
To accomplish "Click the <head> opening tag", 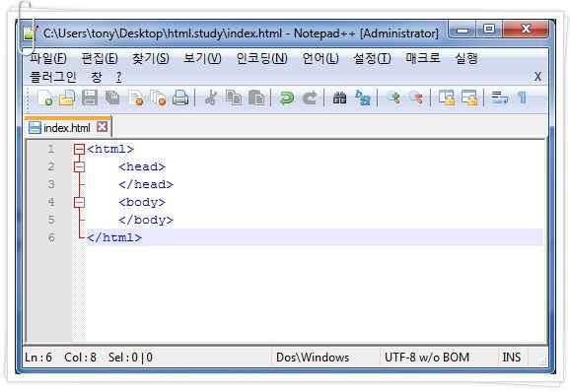I will [x=142, y=167].
